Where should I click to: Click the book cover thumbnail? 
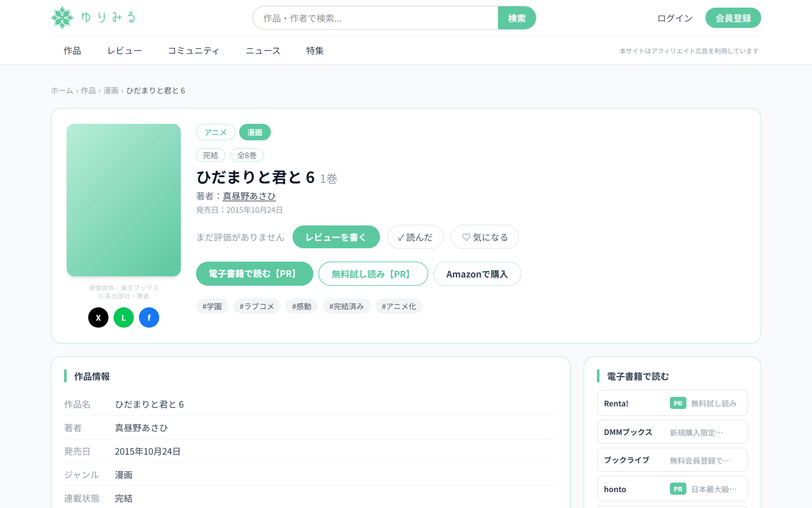(124, 200)
